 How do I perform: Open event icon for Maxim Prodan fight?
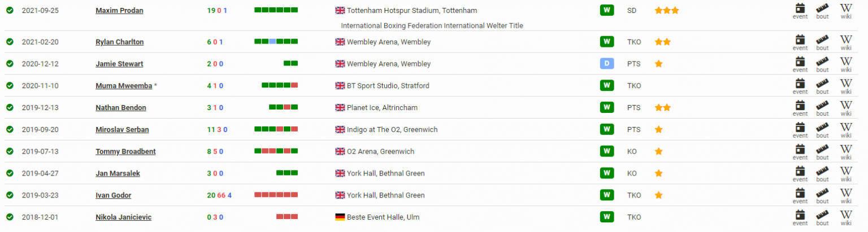tap(800, 11)
